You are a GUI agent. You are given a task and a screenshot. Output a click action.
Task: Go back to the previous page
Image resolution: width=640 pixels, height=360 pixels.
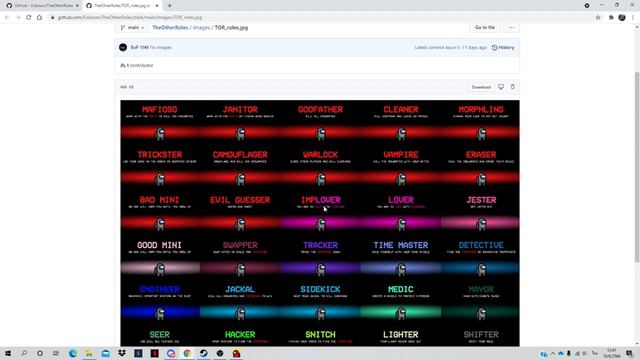coord(7,18)
